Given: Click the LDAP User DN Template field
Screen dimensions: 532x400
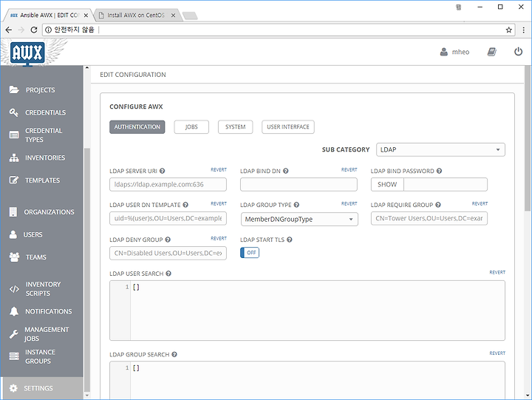Looking at the screenshot, I should [x=168, y=218].
